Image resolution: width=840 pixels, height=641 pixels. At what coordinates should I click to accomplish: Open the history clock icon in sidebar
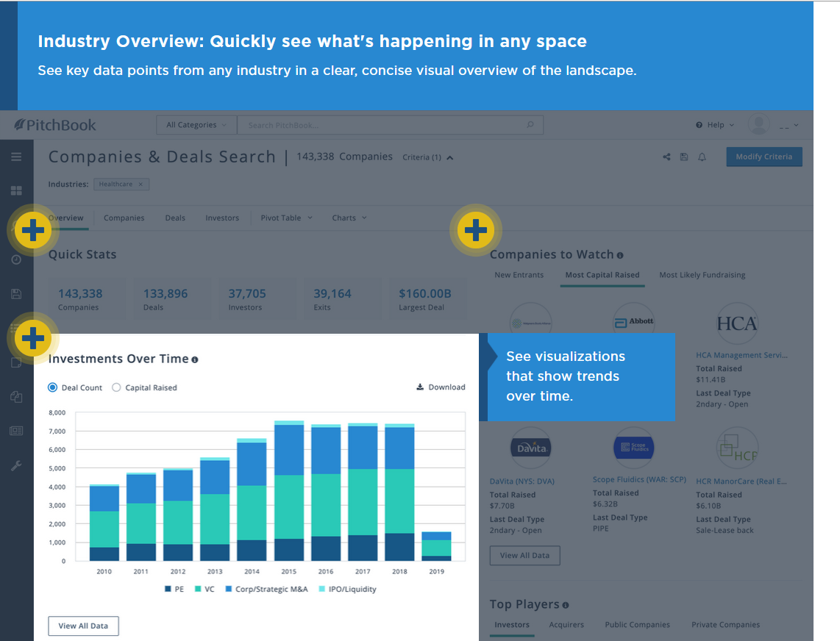(16, 259)
